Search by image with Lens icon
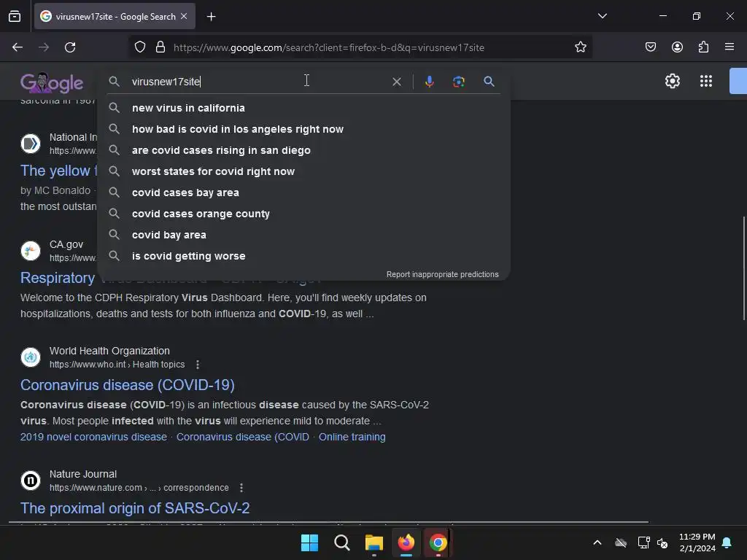The image size is (747, 560). point(458,82)
